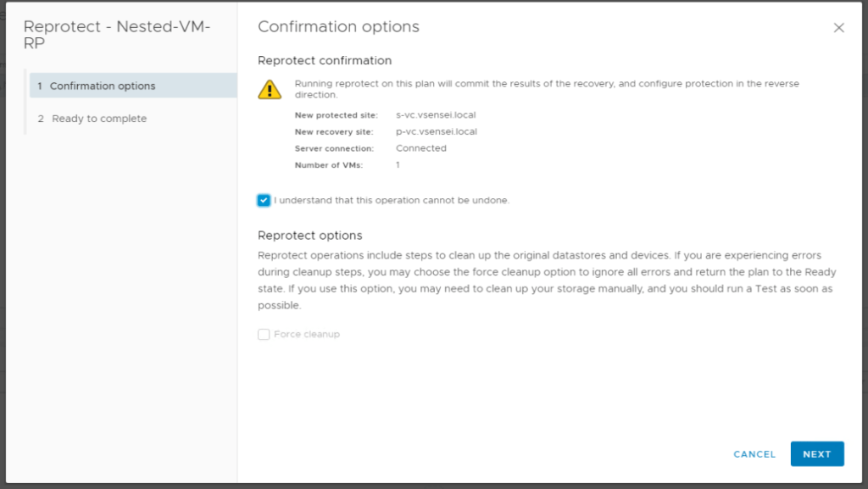Enable the Force cleanup checkbox
868x489 pixels.
click(x=264, y=335)
